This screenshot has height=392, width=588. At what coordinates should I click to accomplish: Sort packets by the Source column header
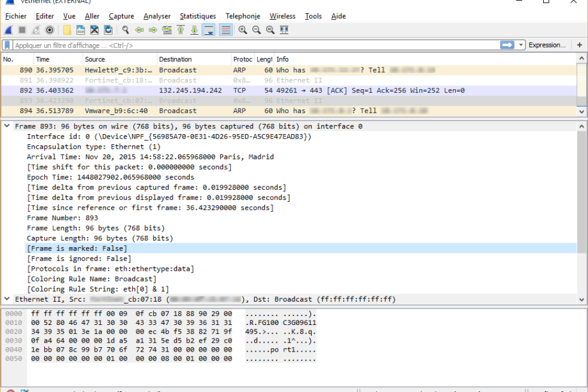point(119,59)
